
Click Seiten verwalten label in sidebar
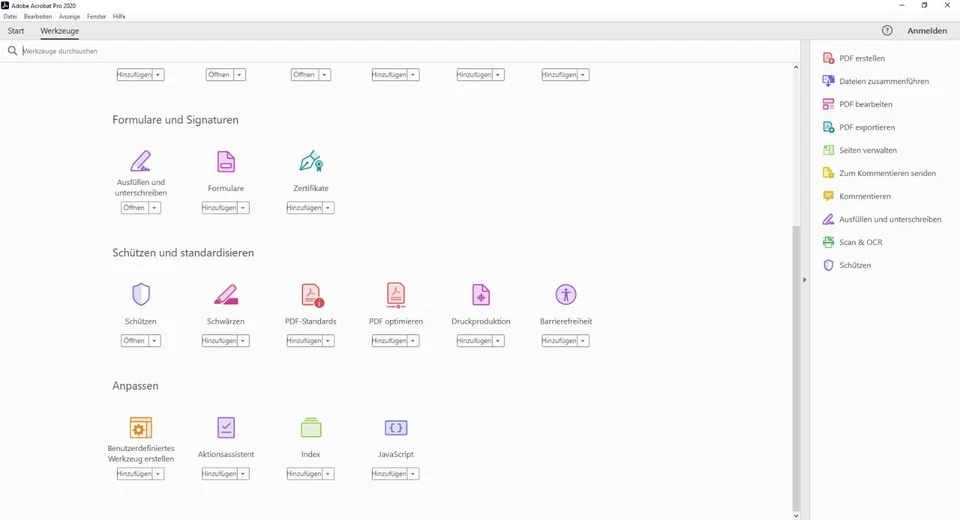[x=868, y=150]
